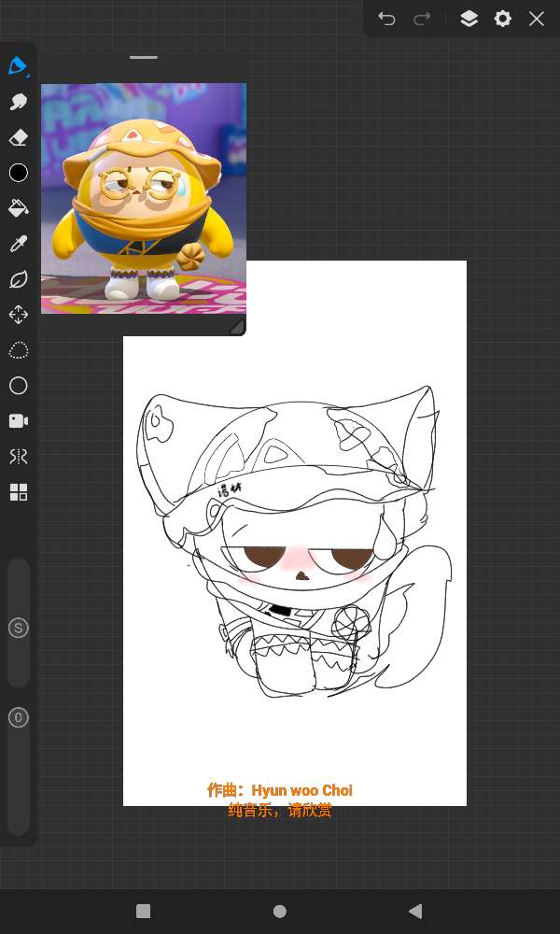This screenshot has width=560, height=934.
Task: Click the reference panel resize corner
Action: (x=237, y=326)
